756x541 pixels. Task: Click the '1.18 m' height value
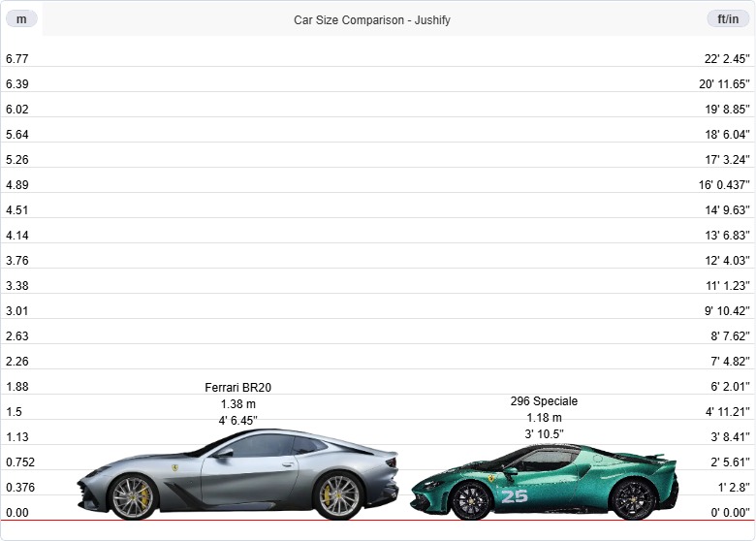coord(545,418)
